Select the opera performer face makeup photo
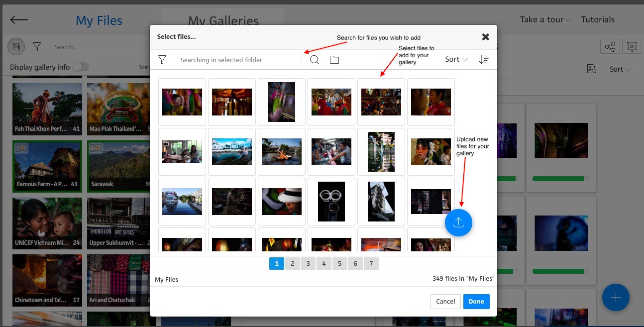The width and height of the screenshot is (644, 327). [431, 152]
